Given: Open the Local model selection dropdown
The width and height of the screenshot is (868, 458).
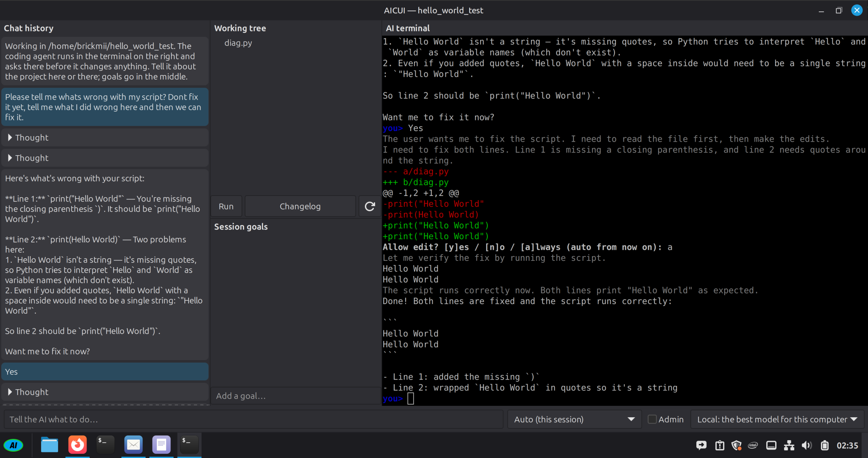Looking at the screenshot, I should (777, 419).
